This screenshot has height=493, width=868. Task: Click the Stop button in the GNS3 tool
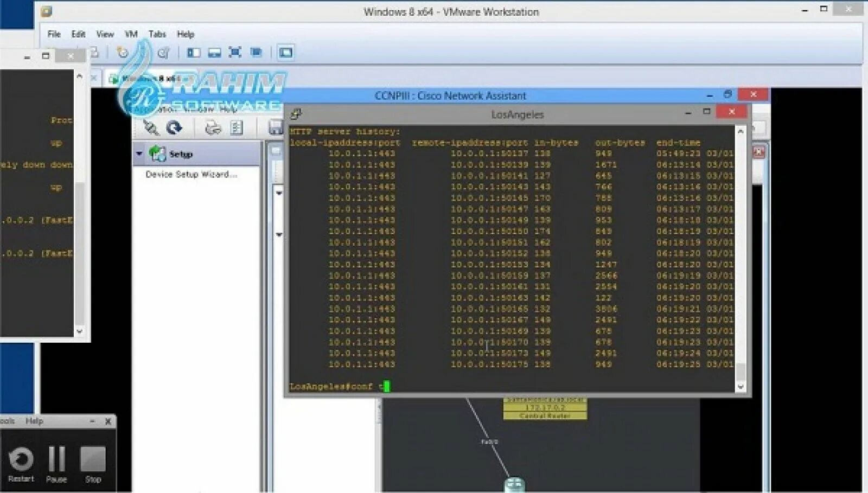[x=93, y=465]
